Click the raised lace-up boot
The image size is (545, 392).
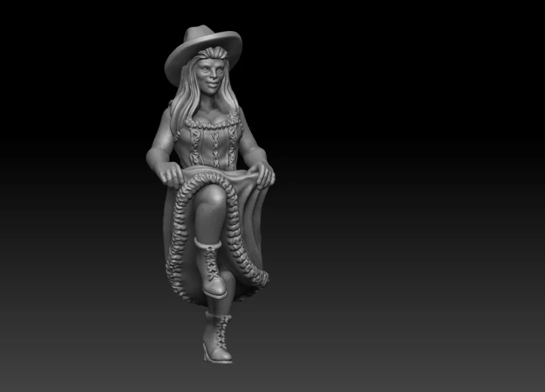pyautogui.click(x=211, y=275)
